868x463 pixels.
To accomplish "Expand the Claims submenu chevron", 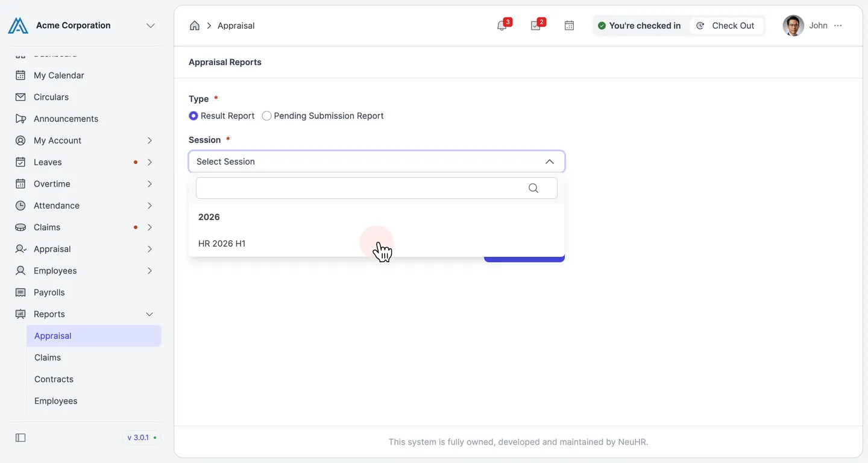I will [x=149, y=227].
